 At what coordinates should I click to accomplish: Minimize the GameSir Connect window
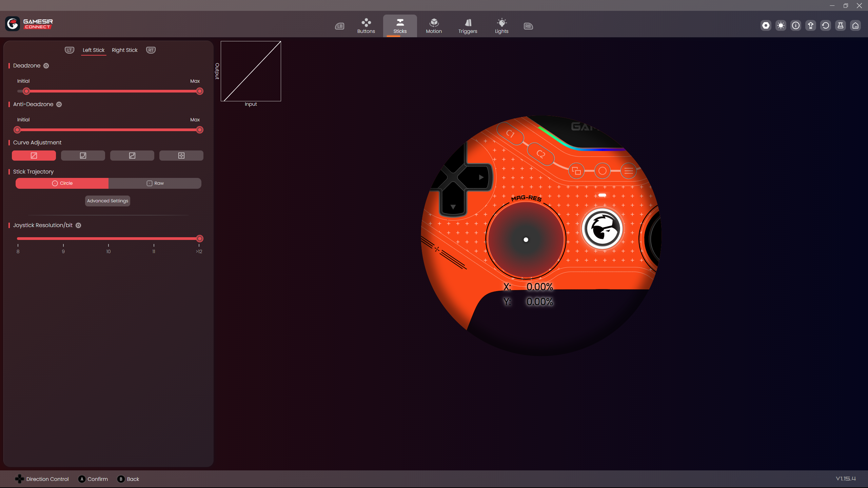(x=832, y=5)
